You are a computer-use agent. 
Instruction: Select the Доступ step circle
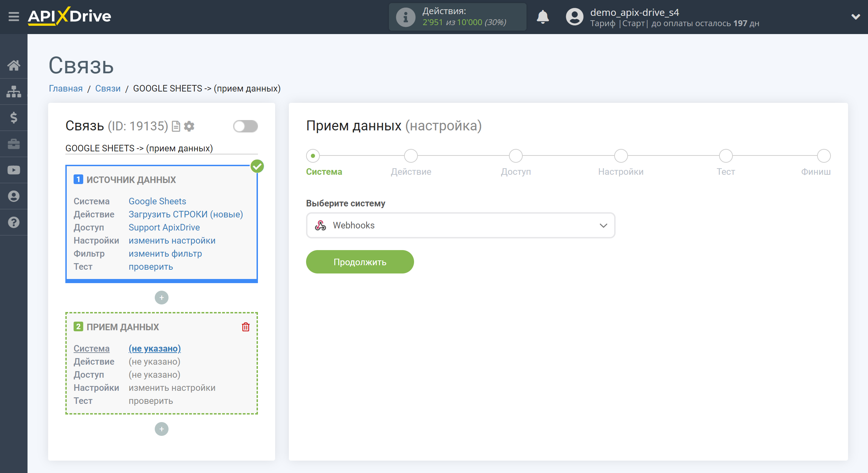(516, 156)
